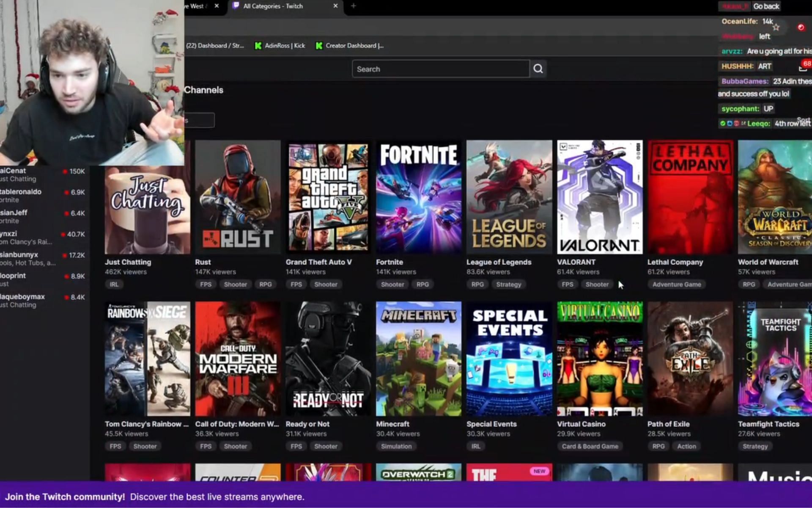This screenshot has width=812, height=508.
Task: Click the Simulation tag under Minecraft
Action: (396, 446)
